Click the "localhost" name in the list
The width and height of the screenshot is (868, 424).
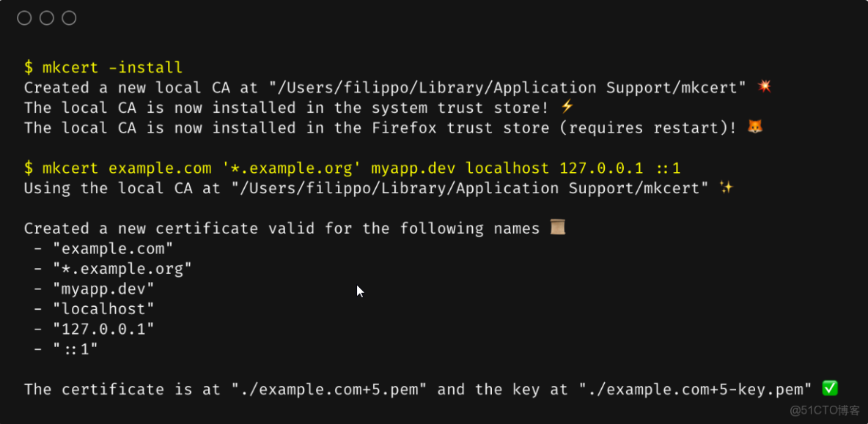pyautogui.click(x=103, y=308)
